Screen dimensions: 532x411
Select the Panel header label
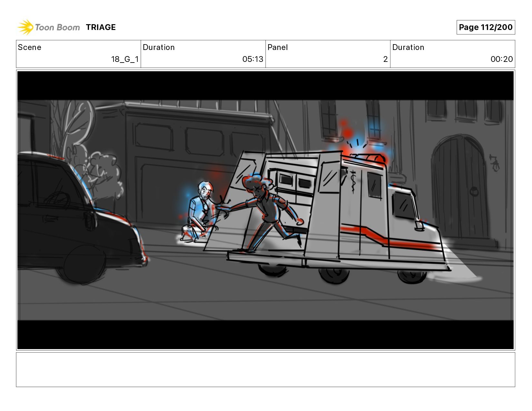[x=278, y=47]
